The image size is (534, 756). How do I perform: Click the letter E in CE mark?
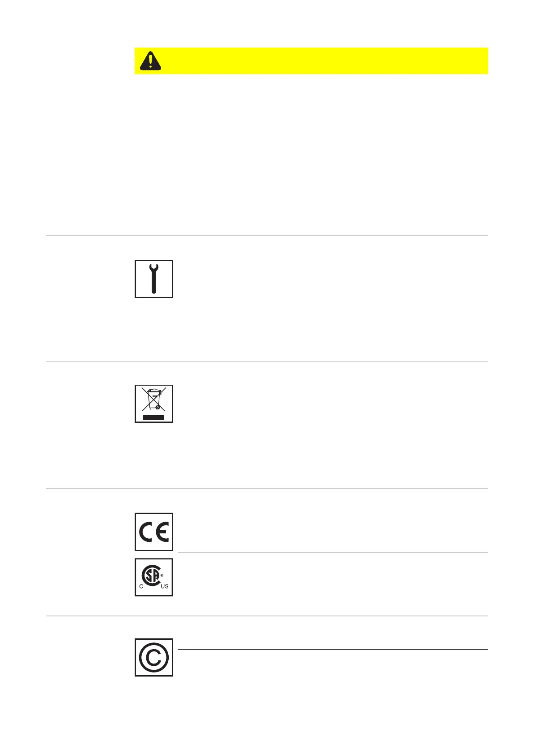click(x=162, y=532)
